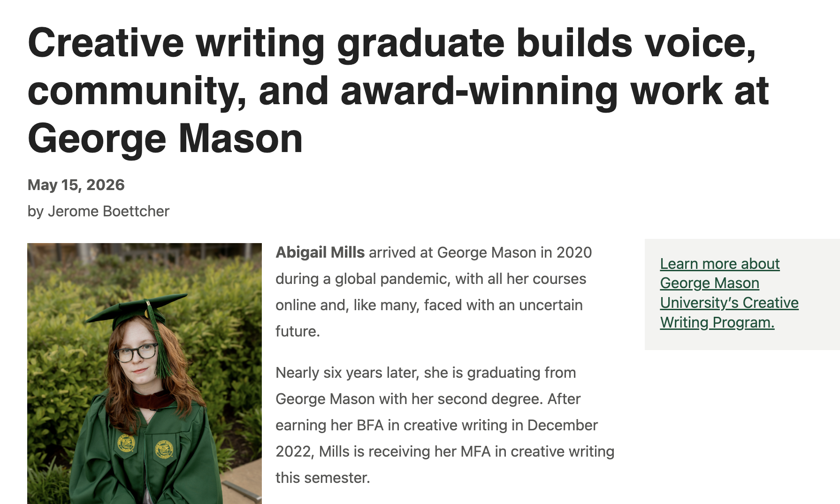Click the author byline Jerome Boettcher
This screenshot has width=840, height=504.
99,211
